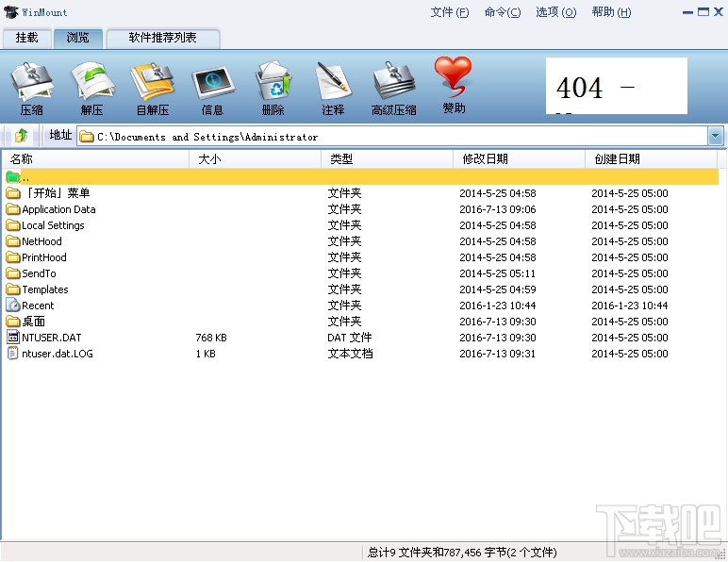Select the Recent folder name
728x562 pixels.
(38, 306)
